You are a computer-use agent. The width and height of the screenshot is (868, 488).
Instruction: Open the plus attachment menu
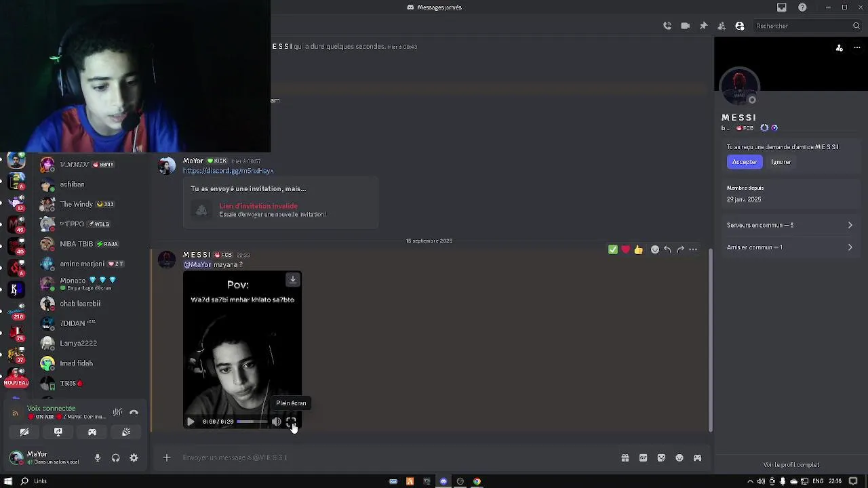[x=167, y=458]
